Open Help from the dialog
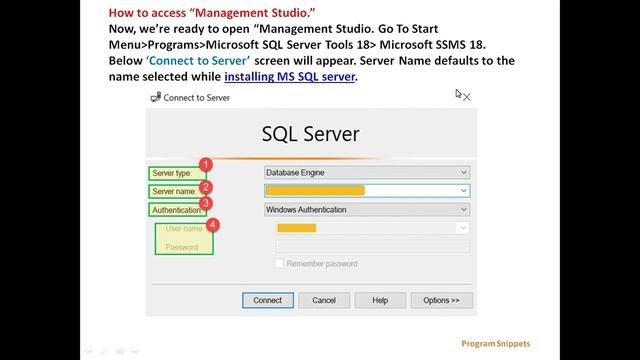This screenshot has width=640, height=360. [380, 300]
